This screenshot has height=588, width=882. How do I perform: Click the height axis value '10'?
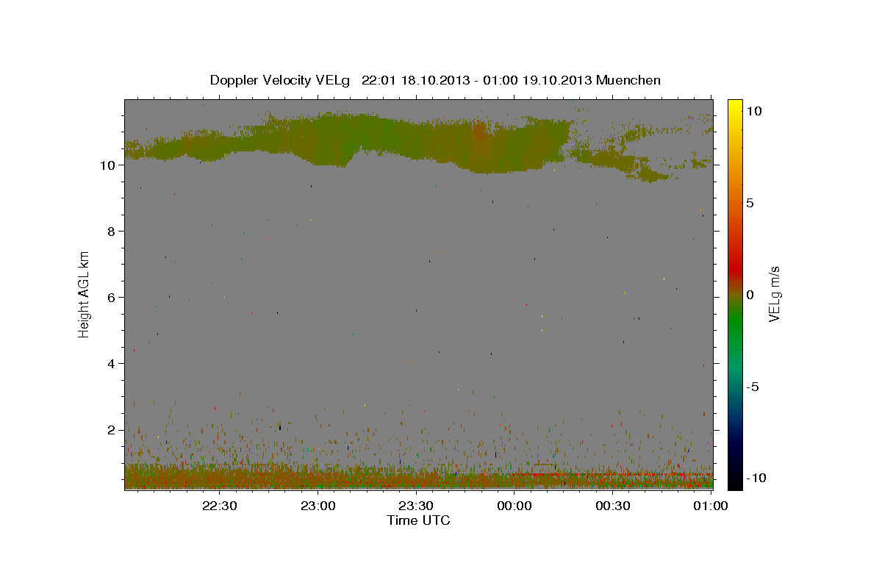pyautogui.click(x=109, y=165)
